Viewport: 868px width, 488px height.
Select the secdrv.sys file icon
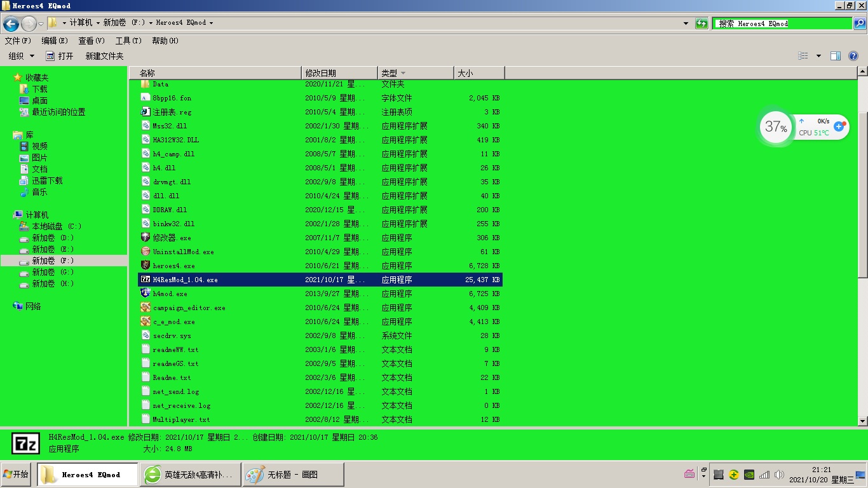point(146,335)
